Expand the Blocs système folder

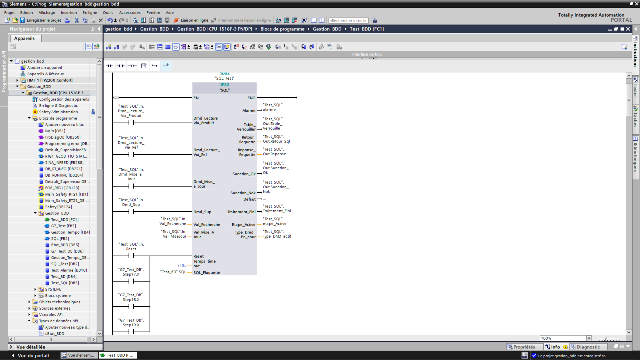35,296
